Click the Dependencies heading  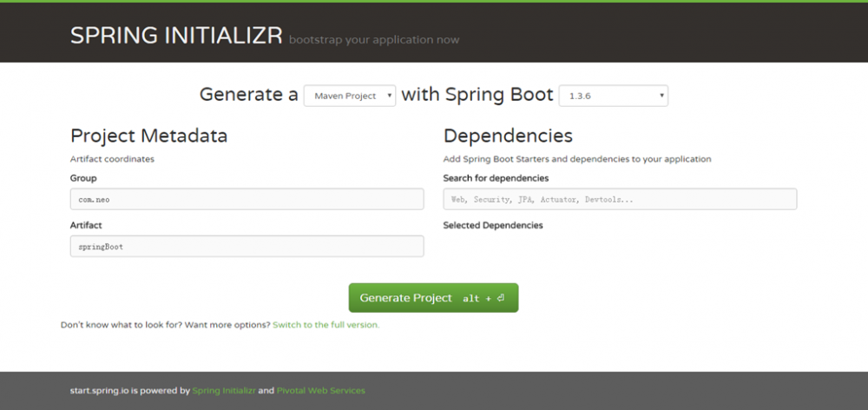click(x=508, y=136)
